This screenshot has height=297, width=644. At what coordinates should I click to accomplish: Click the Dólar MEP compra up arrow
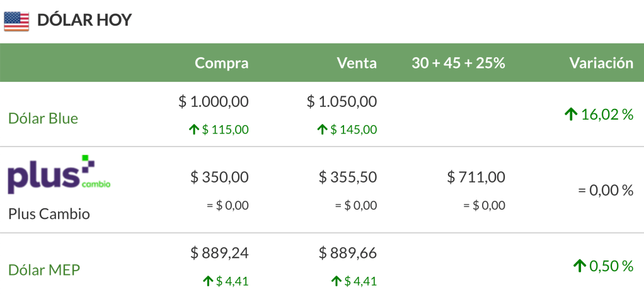pyautogui.click(x=208, y=281)
